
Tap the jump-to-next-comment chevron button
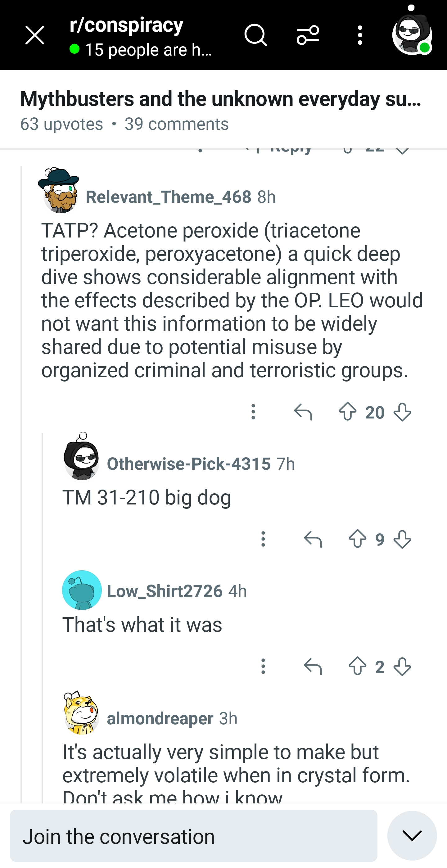click(412, 835)
